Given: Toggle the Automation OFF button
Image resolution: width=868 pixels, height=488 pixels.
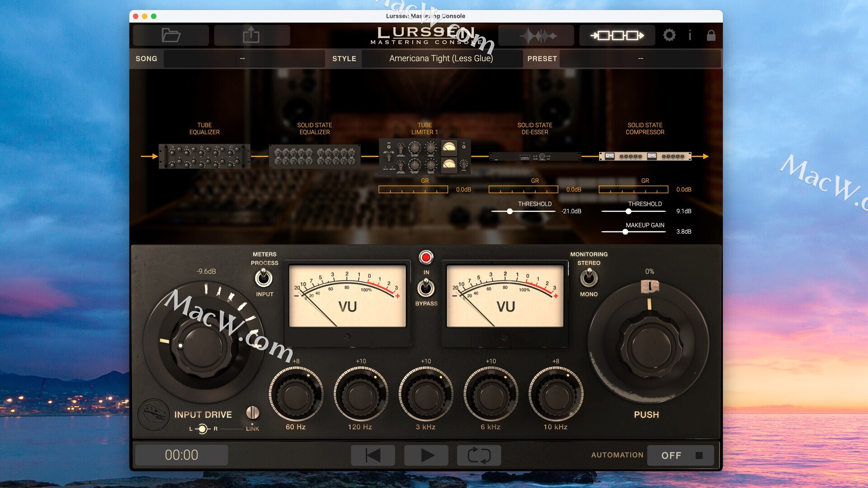Looking at the screenshot, I should click(680, 455).
